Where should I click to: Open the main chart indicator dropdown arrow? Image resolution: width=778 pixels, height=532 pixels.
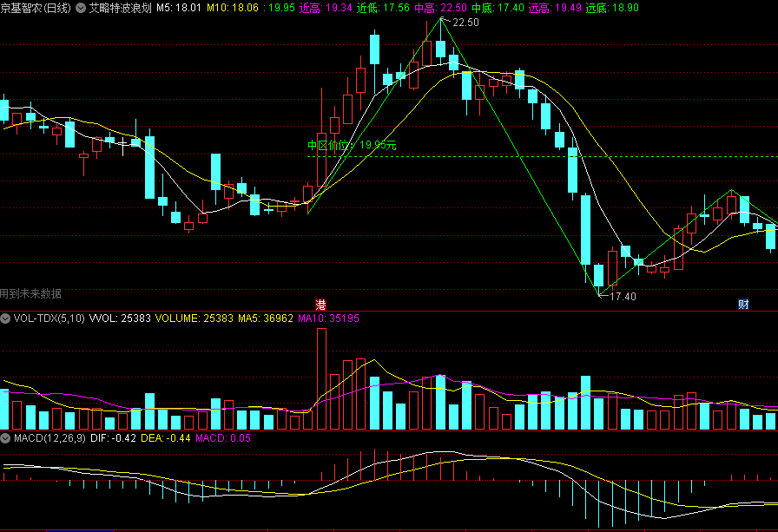point(81,8)
